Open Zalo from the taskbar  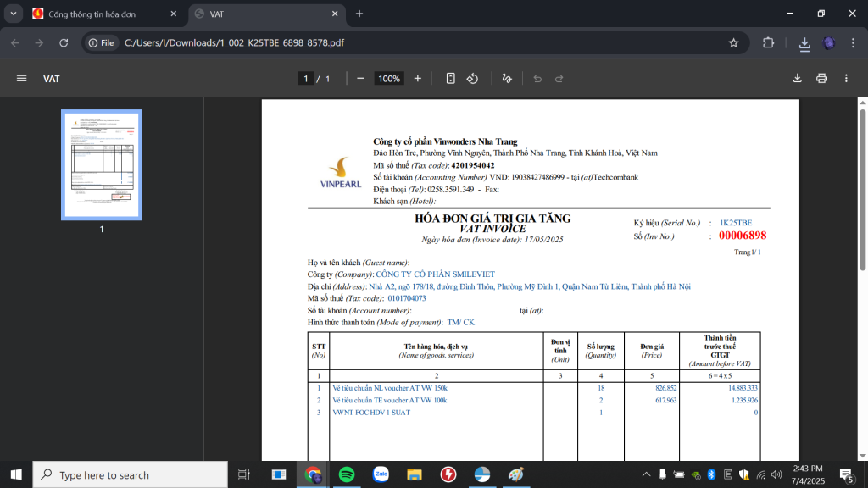pyautogui.click(x=381, y=474)
